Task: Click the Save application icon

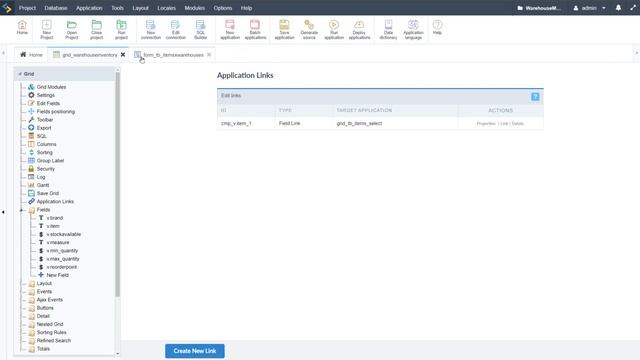Action: [284, 30]
